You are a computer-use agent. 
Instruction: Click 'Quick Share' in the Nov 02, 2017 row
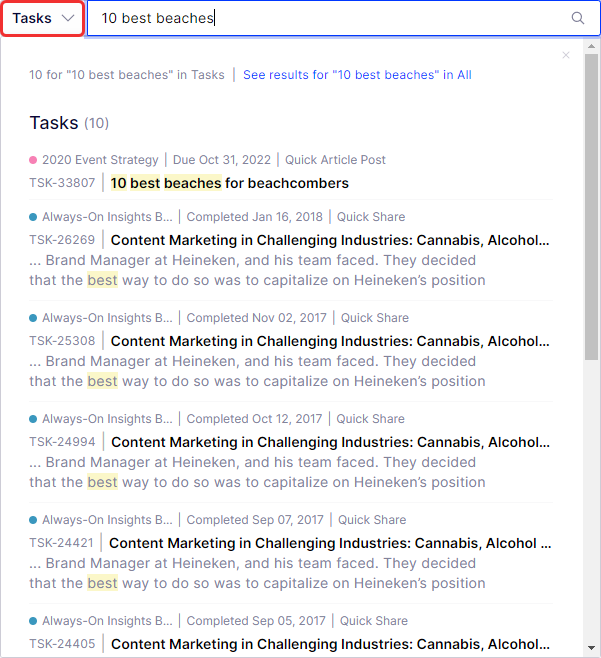(x=375, y=318)
